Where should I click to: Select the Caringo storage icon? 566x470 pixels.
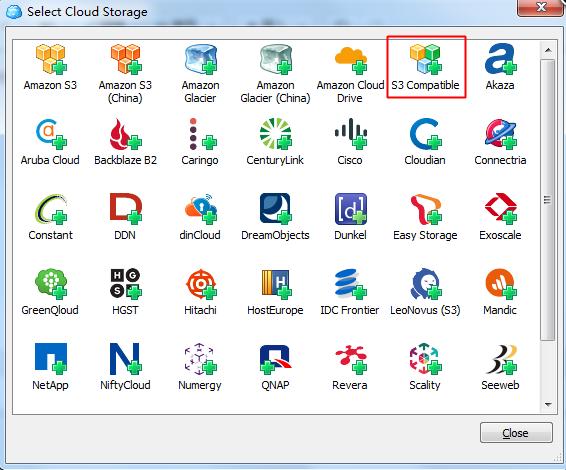203,134
